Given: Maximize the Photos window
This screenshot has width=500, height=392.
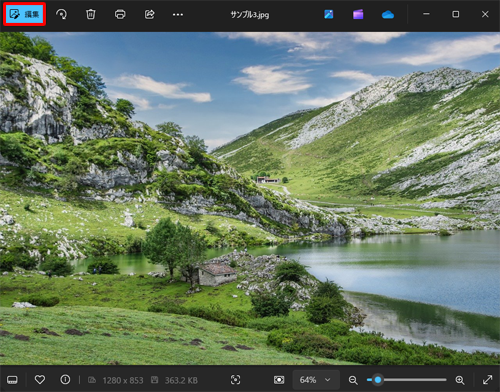Looking at the screenshot, I should 455,14.
